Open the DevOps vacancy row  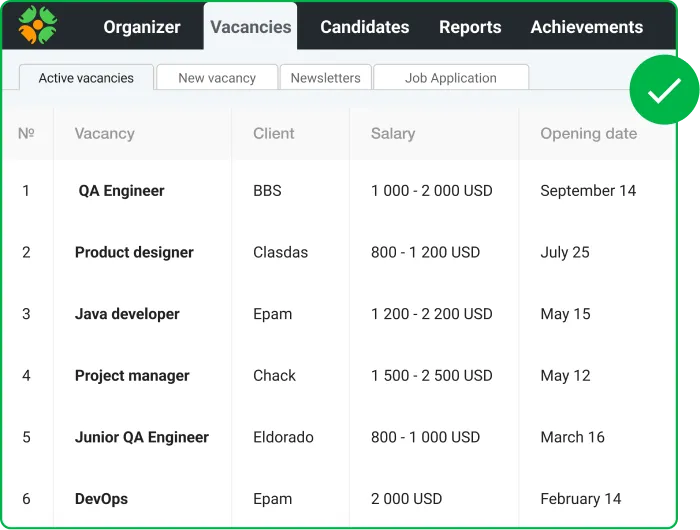(101, 499)
